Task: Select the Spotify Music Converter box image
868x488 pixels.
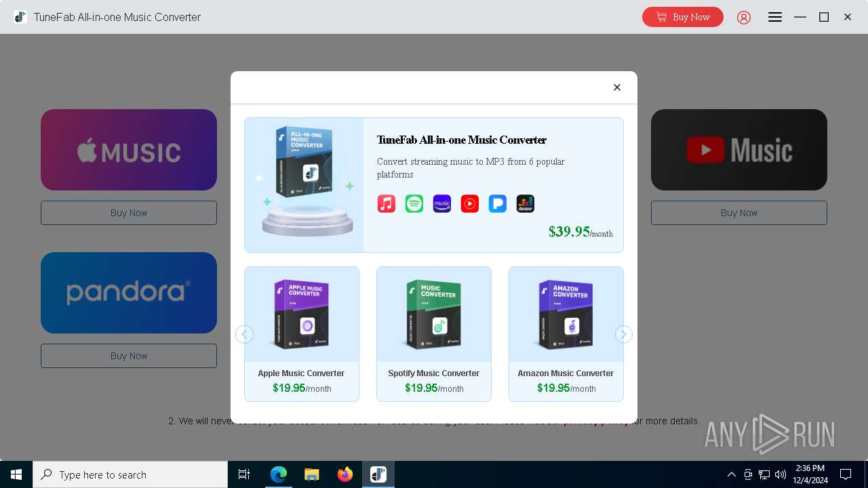Action: (x=434, y=314)
